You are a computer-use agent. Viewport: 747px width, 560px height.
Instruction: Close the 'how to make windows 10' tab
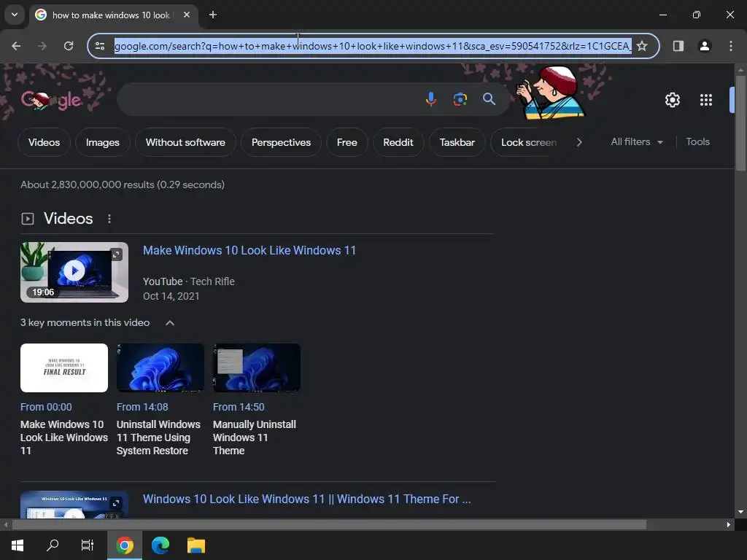(187, 15)
